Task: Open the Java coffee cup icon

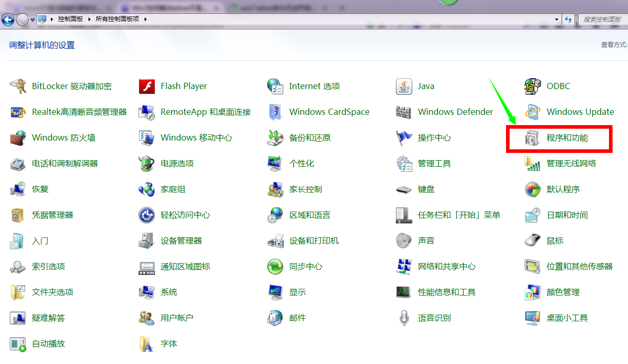Action: [x=404, y=86]
